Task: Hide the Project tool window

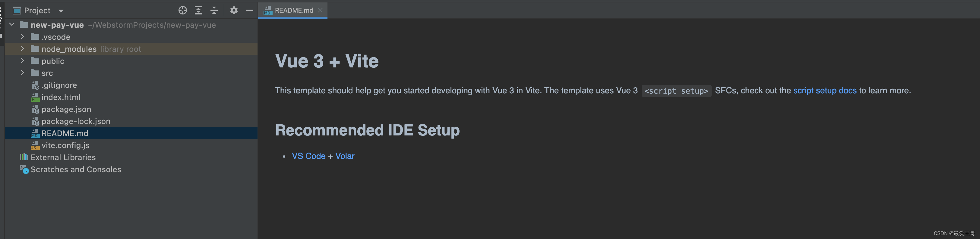Action: coord(250,10)
